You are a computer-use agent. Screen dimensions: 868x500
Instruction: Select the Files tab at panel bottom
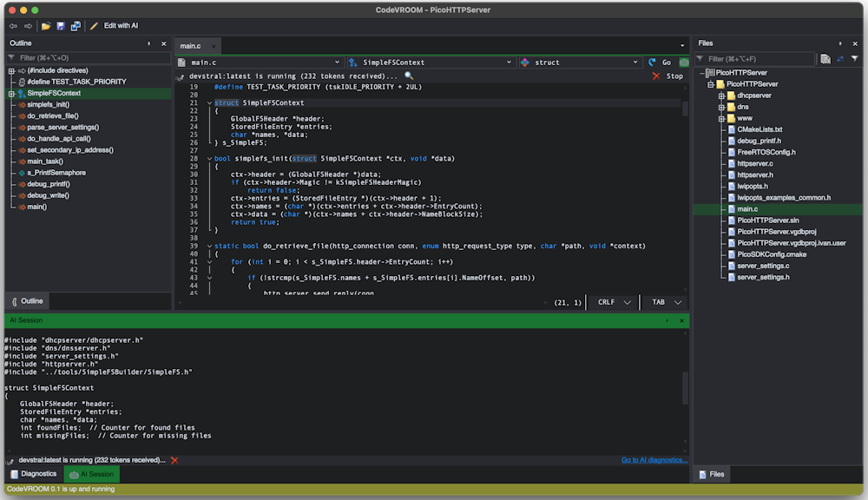(x=712, y=475)
